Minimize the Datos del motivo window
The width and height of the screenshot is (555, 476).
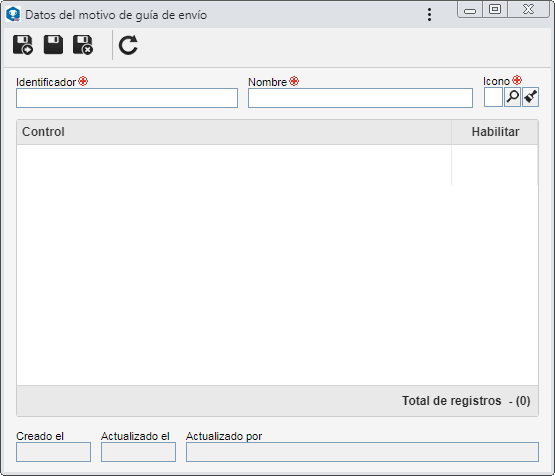coord(470,10)
